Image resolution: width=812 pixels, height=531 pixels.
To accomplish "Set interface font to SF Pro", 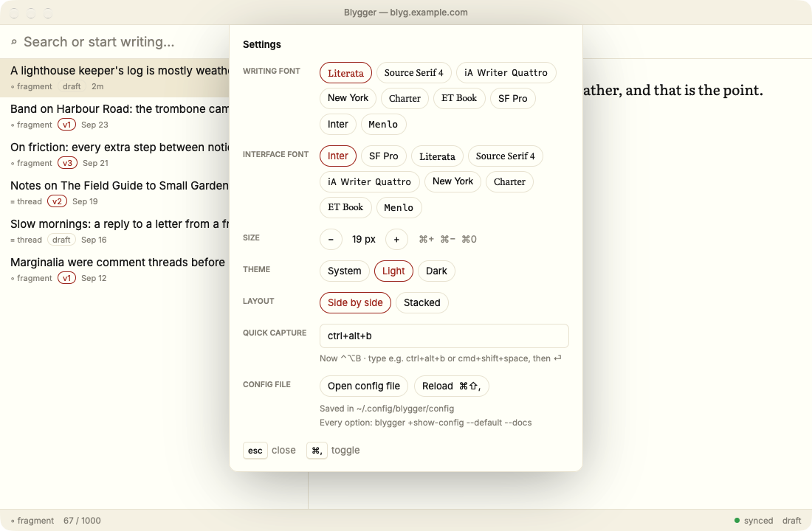I will coord(384,156).
